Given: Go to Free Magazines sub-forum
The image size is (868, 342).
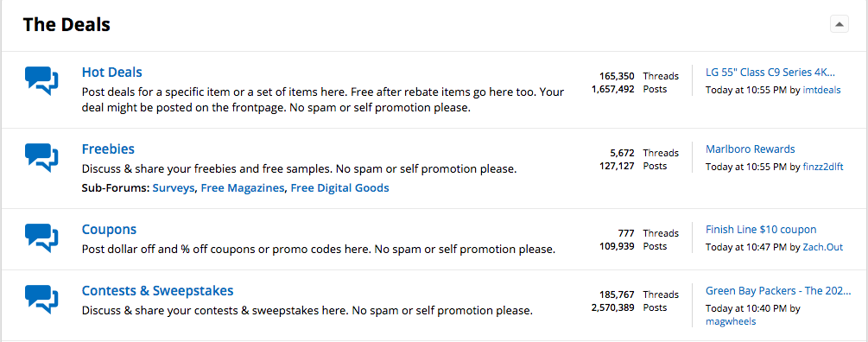Looking at the screenshot, I should pos(243,188).
